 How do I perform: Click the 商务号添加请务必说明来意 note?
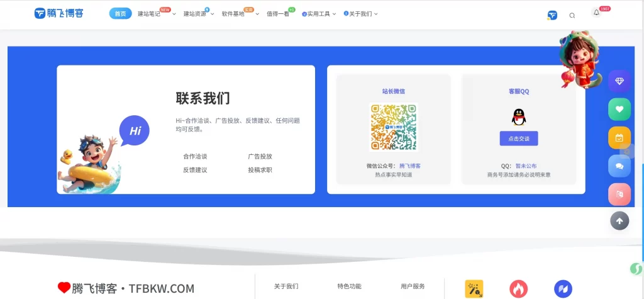pos(519,175)
